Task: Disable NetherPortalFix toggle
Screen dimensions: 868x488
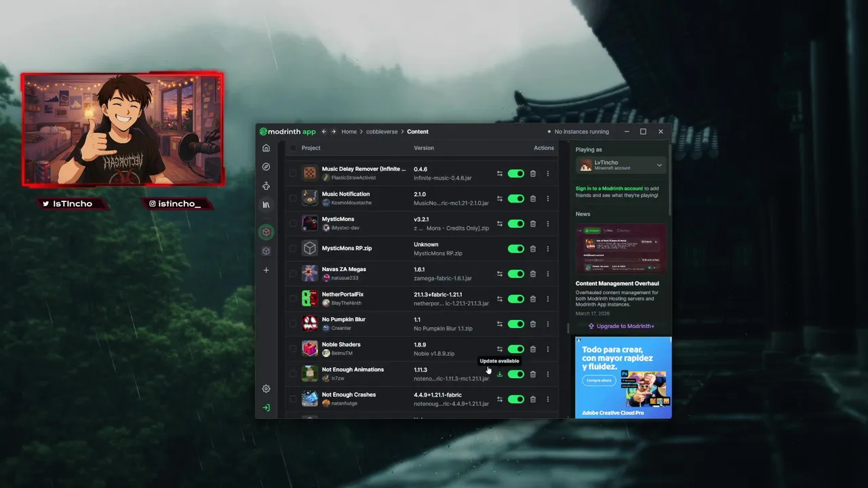Action: click(516, 299)
